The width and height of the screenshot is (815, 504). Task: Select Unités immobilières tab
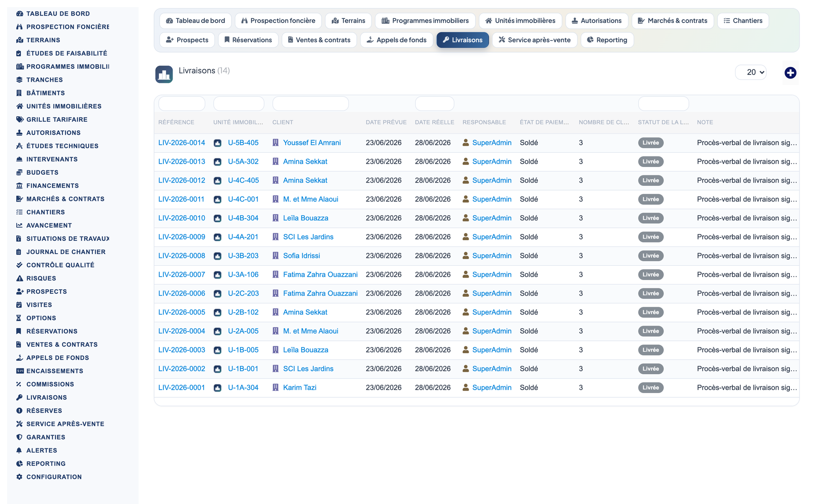point(520,21)
